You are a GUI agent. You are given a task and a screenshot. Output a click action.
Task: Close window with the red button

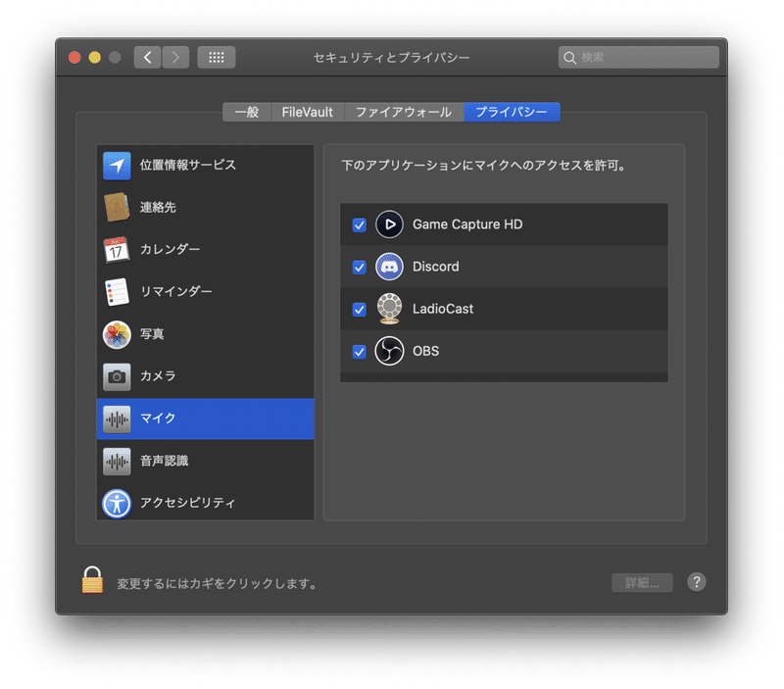pos(75,58)
